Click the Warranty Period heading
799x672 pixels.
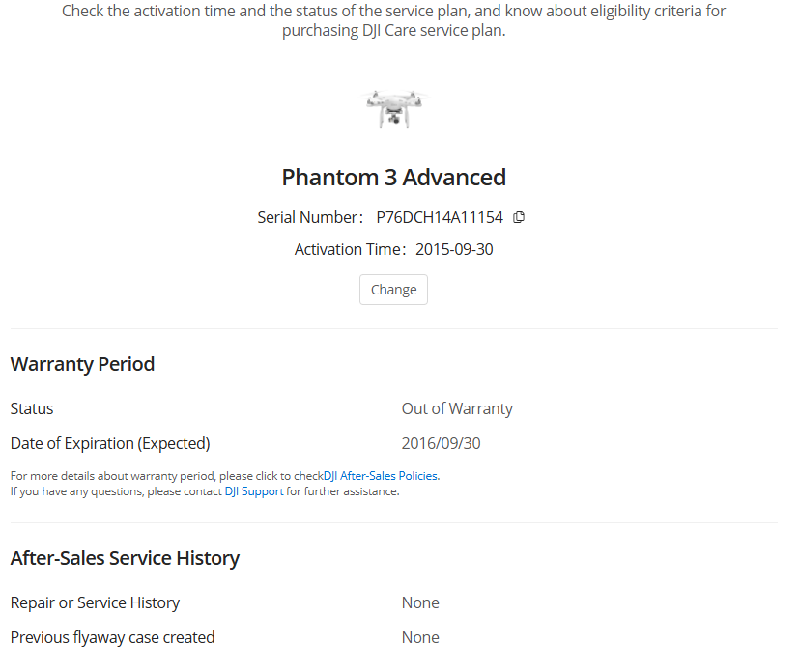(82, 364)
